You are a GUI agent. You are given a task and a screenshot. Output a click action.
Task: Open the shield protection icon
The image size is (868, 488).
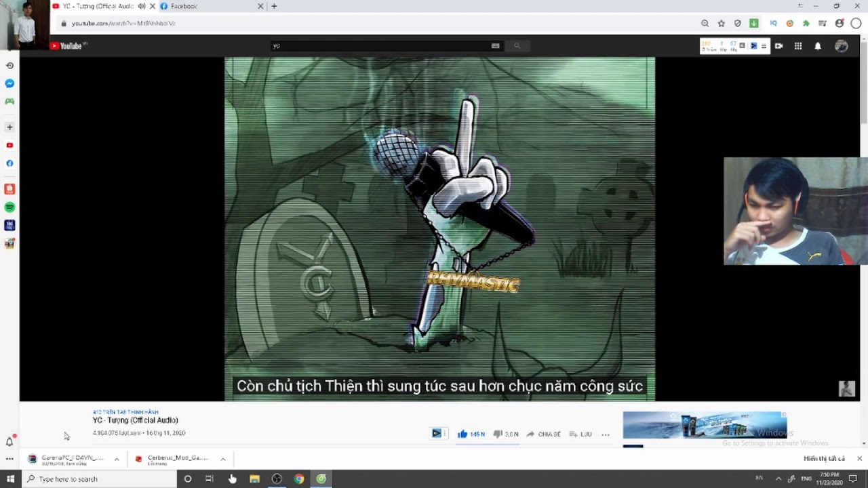point(738,23)
